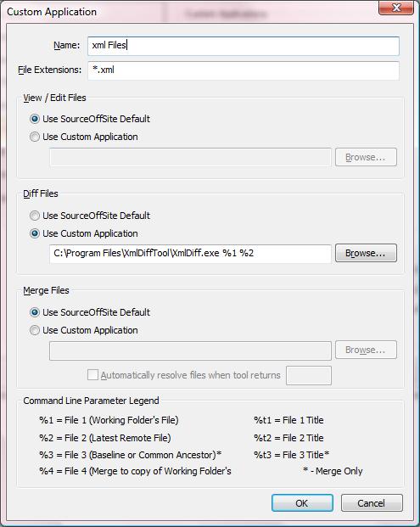Click OK to save custom application

302,503
